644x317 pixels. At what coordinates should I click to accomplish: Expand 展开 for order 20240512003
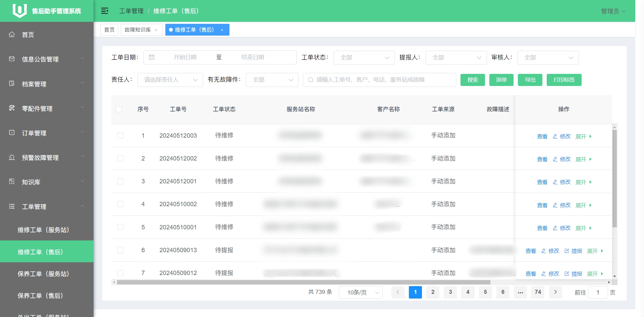pos(584,136)
